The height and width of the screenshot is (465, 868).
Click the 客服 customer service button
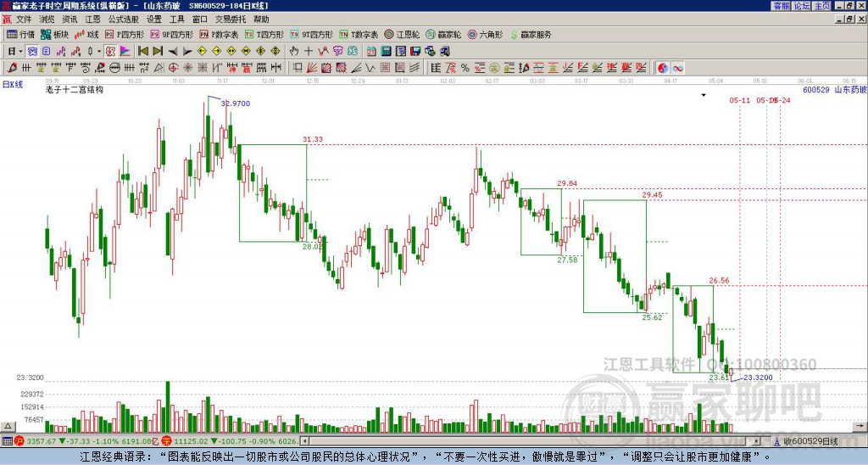click(x=781, y=6)
